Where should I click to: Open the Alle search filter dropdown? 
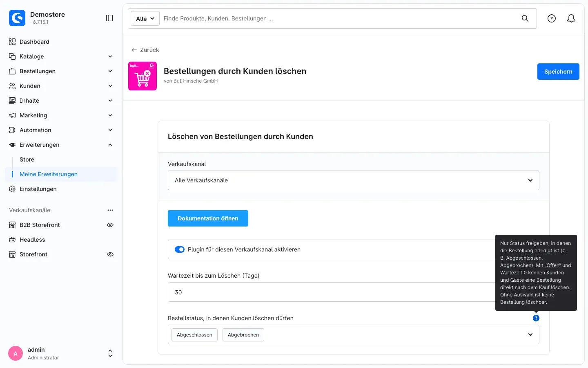145,18
